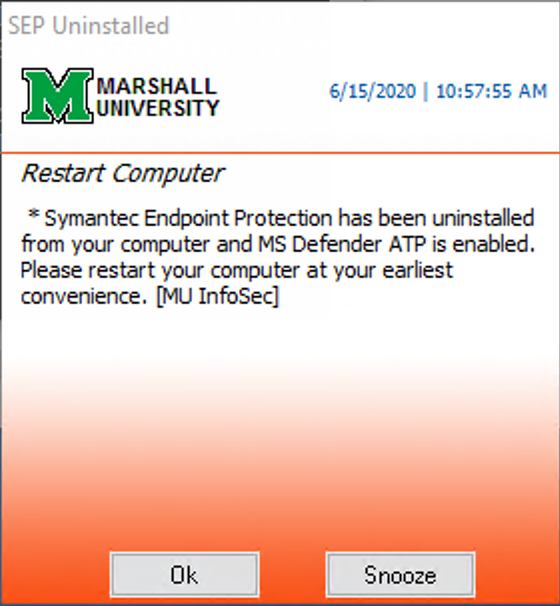Click the vertical bar between date and time
This screenshot has width=560, height=606.
(426, 92)
